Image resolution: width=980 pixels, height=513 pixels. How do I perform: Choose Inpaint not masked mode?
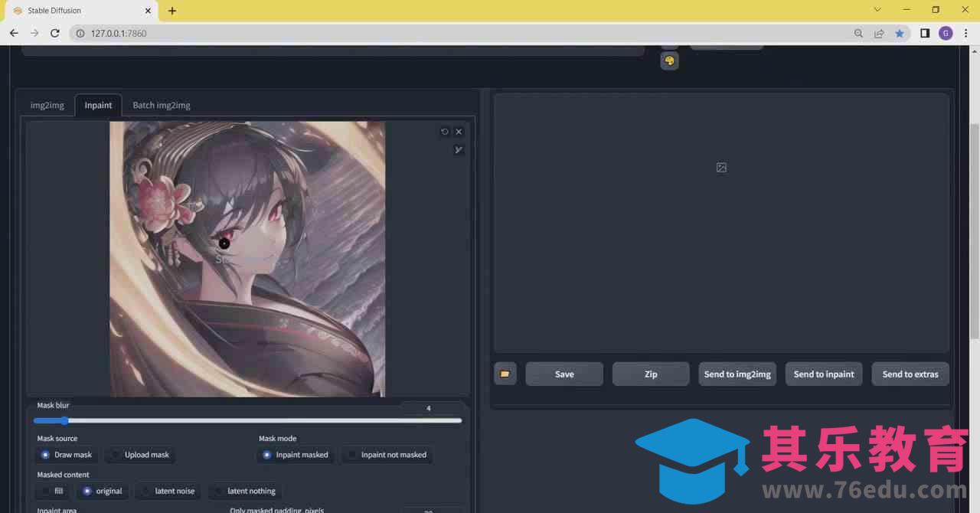tap(387, 455)
